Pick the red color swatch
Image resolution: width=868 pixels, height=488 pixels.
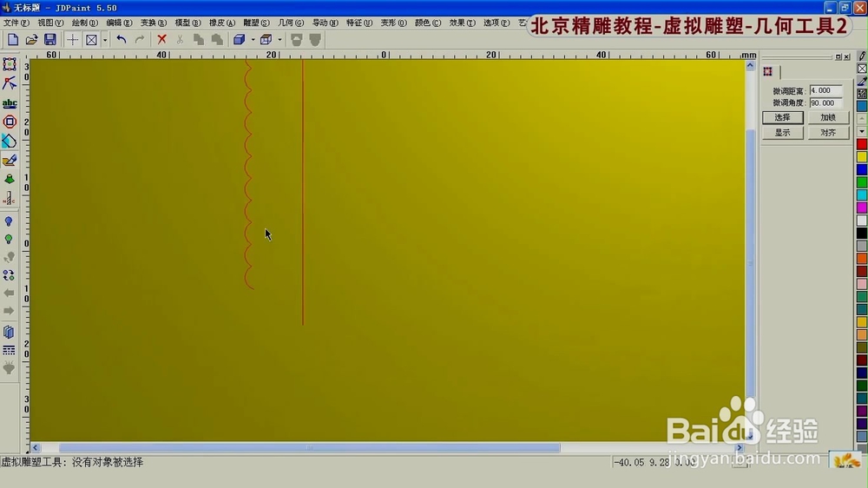(862, 144)
